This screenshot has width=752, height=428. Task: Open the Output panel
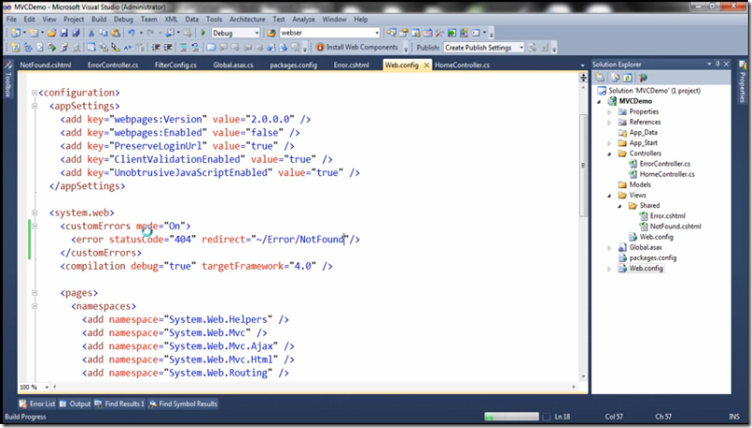pyautogui.click(x=75, y=404)
